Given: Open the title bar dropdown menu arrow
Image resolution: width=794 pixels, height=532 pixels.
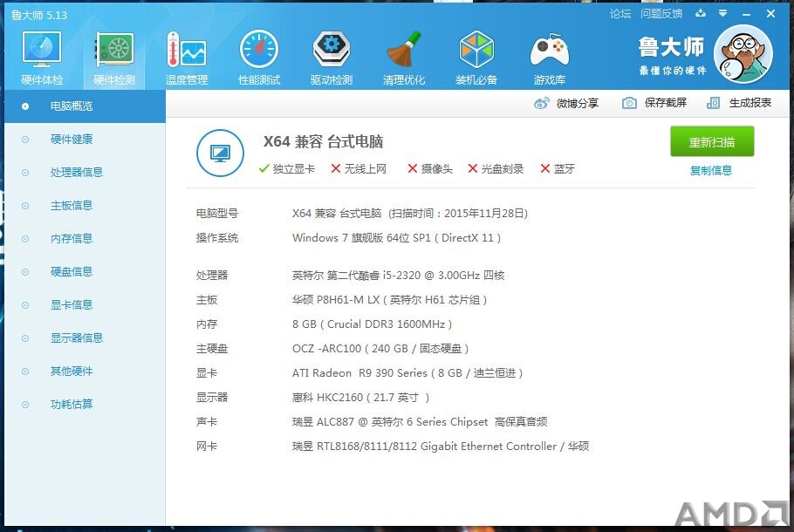Looking at the screenshot, I should pos(722,14).
